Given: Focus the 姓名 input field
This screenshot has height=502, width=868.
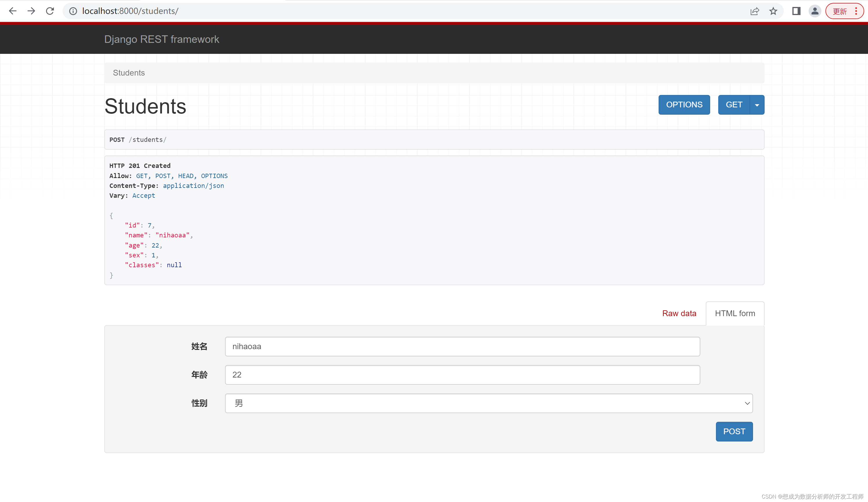Looking at the screenshot, I should click(x=462, y=346).
